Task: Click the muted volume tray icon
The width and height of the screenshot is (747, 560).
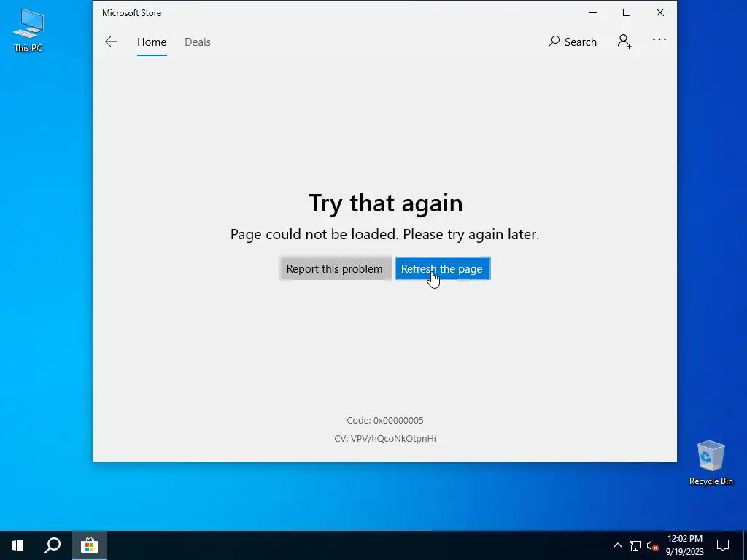Action: tap(652, 545)
